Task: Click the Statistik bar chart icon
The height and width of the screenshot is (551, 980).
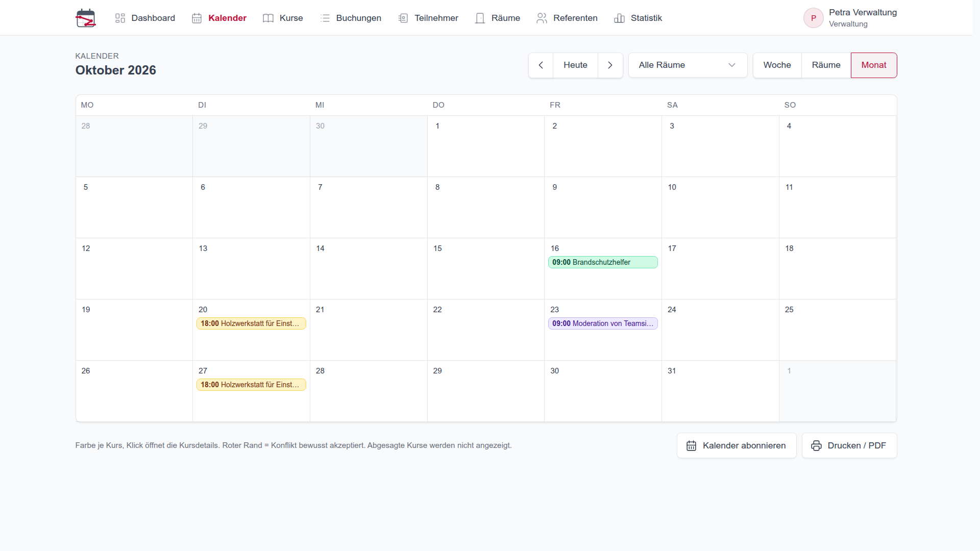Action: 619,18
